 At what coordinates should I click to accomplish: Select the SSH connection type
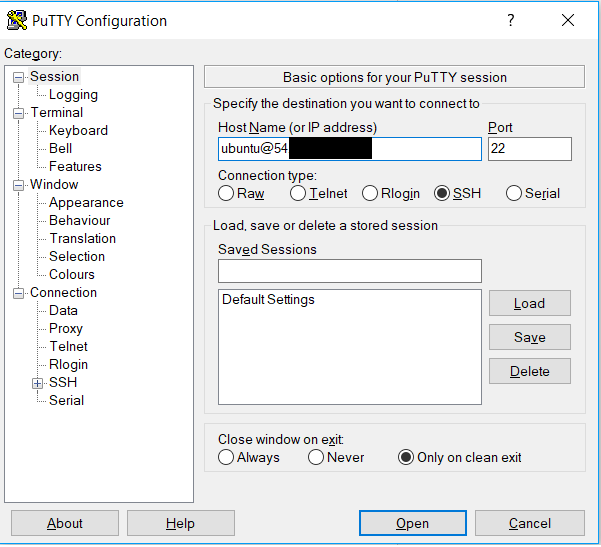[442, 193]
